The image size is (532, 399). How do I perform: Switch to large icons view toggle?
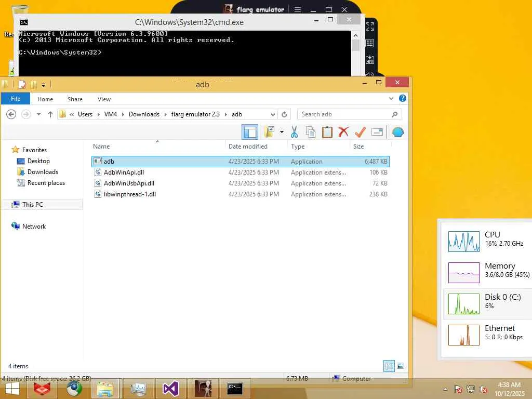(401, 366)
